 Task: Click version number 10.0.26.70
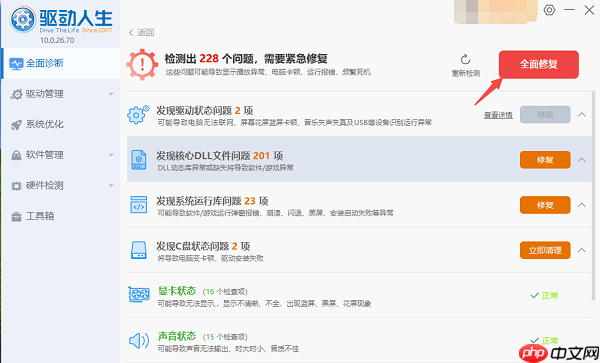57,40
